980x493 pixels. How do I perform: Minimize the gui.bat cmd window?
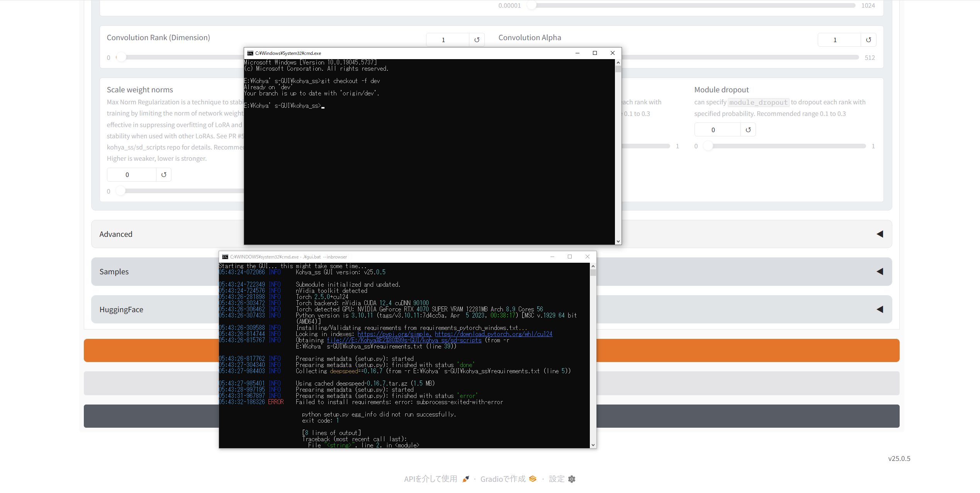point(552,257)
